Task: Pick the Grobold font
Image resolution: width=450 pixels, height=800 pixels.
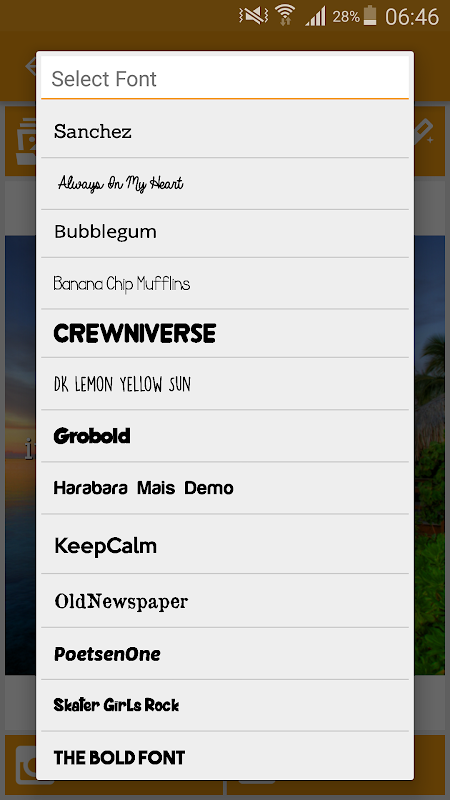Action: pyautogui.click(x=225, y=436)
